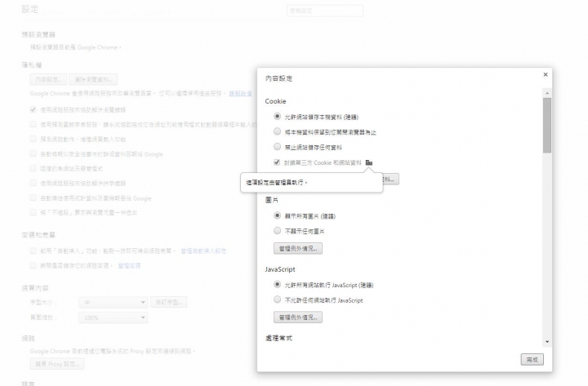This screenshot has width=588, height=386.
Task: Select third Cookie radio blocking sites from storing data
Action: coord(277,147)
